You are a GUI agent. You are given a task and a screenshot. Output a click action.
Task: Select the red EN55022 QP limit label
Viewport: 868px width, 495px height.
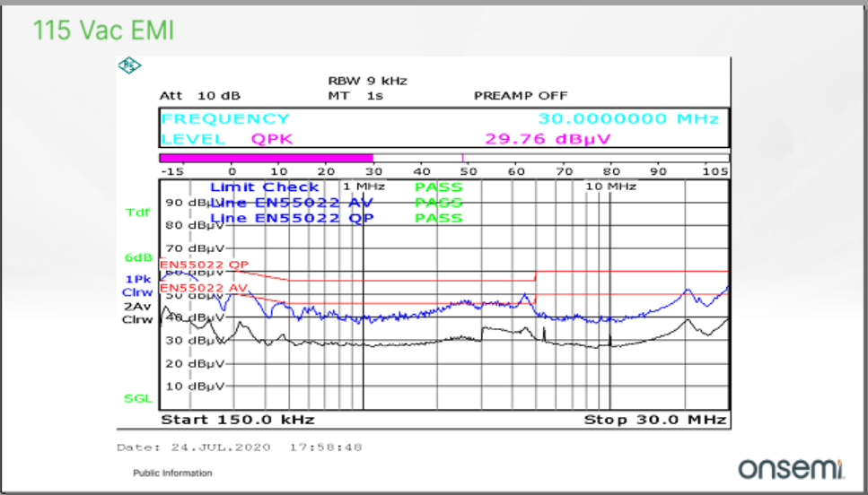(x=204, y=265)
